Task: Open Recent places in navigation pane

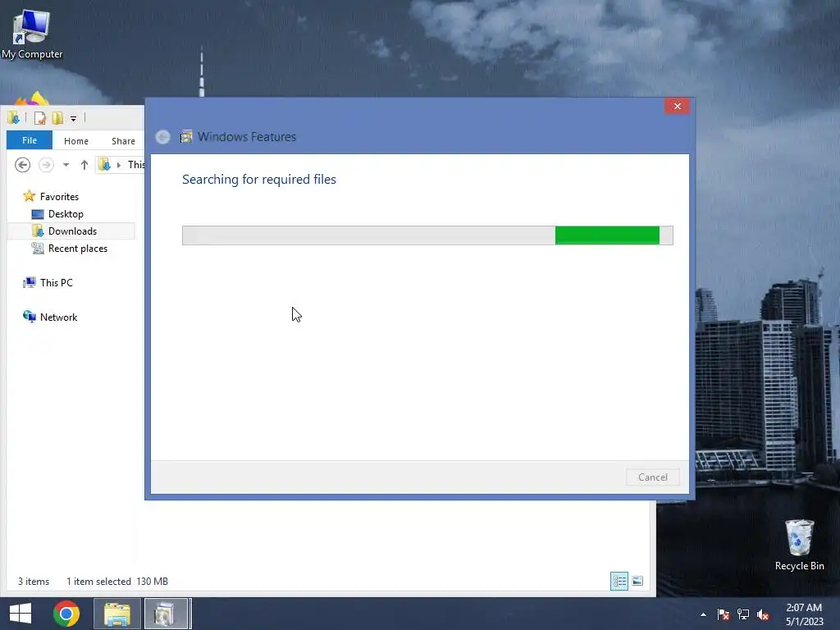Action: [x=70, y=249]
